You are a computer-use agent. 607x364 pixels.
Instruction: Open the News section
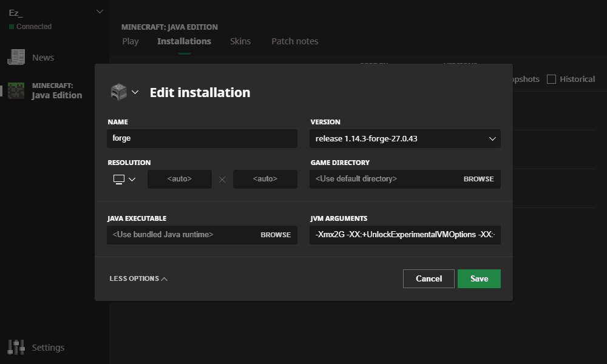click(x=43, y=58)
